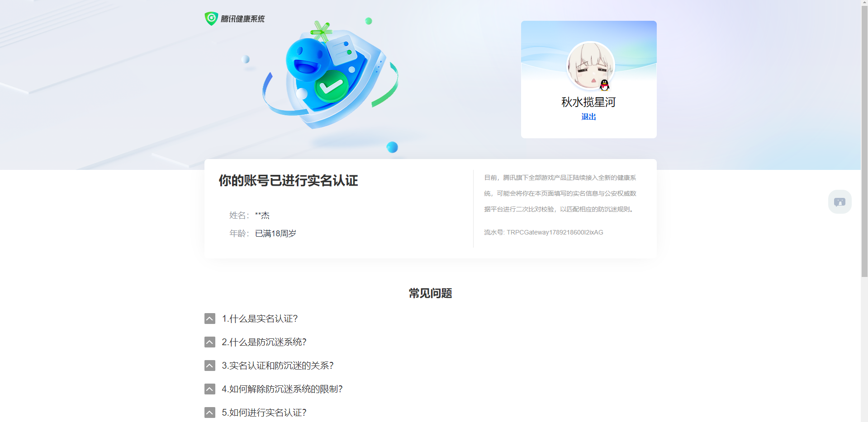Click the QQ penguin badge on avatar
Screen dimensions: 868x422
click(x=604, y=85)
